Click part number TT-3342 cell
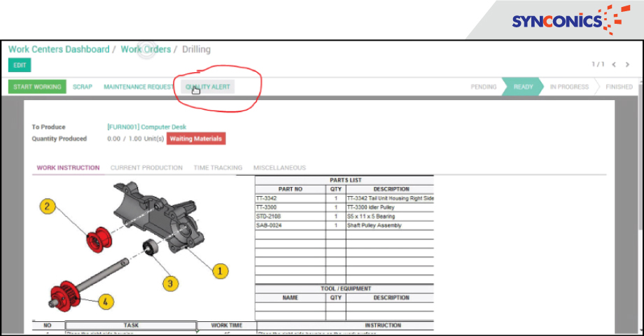Viewport: 644px width, 336px height. pyautogui.click(x=290, y=198)
